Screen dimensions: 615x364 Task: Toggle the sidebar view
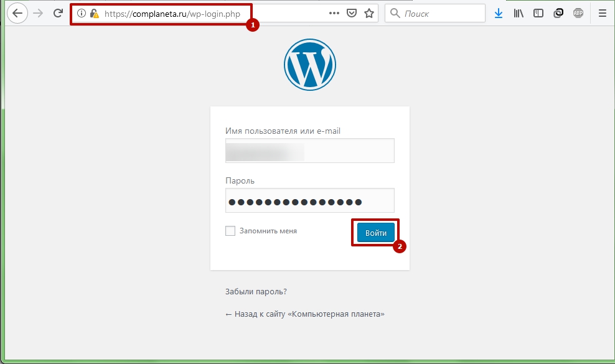[x=538, y=13]
